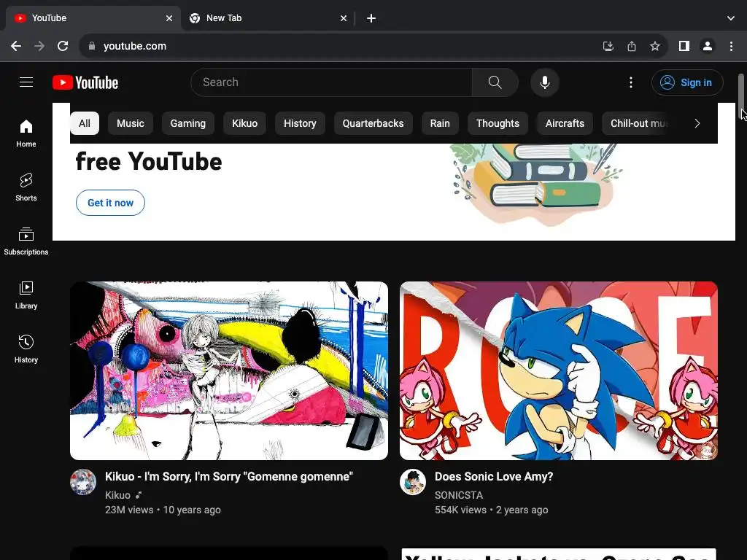Open YouTube settings three-dot menu
This screenshot has width=747, height=560.
click(631, 82)
